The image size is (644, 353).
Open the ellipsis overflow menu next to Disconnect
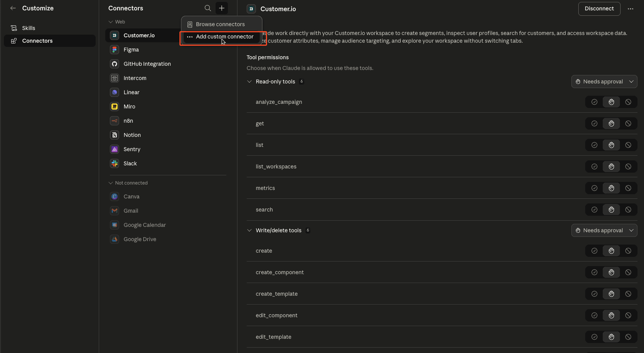point(630,8)
